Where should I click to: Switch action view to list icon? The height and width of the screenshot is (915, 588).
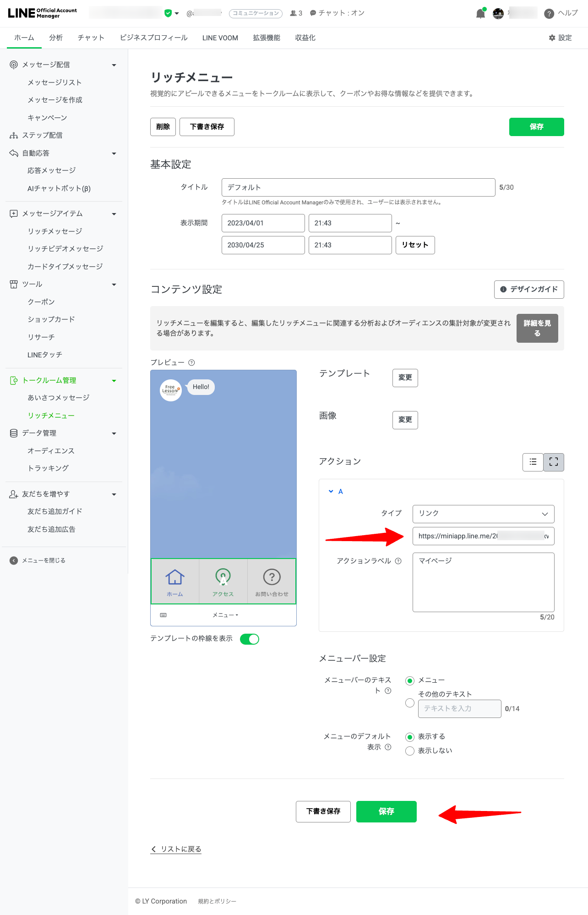(533, 462)
